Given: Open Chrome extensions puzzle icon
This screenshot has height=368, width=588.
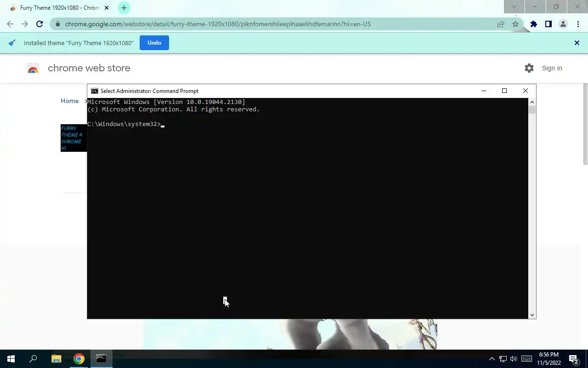Looking at the screenshot, I should tap(533, 24).
